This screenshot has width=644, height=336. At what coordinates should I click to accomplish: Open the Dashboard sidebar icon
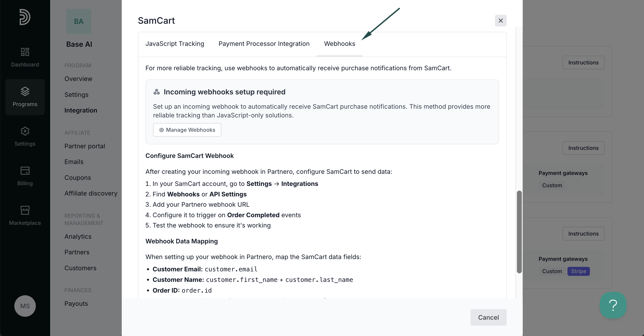(25, 52)
